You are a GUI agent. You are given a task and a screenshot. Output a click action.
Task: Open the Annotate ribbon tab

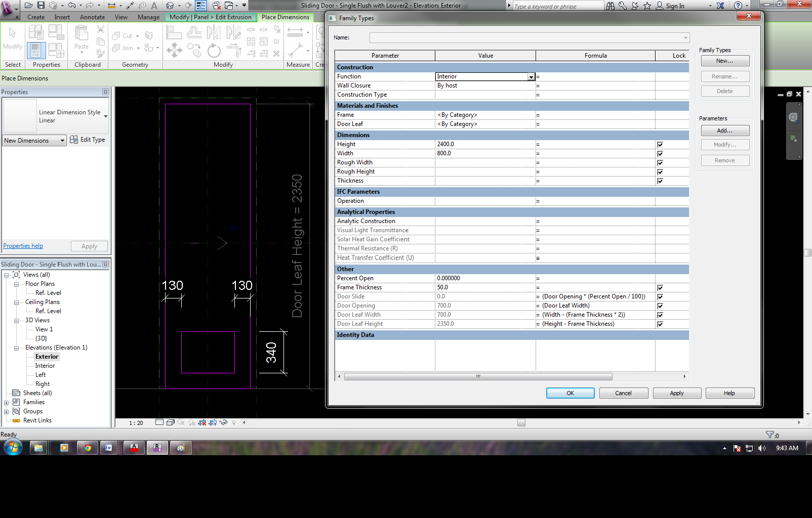pyautogui.click(x=92, y=17)
